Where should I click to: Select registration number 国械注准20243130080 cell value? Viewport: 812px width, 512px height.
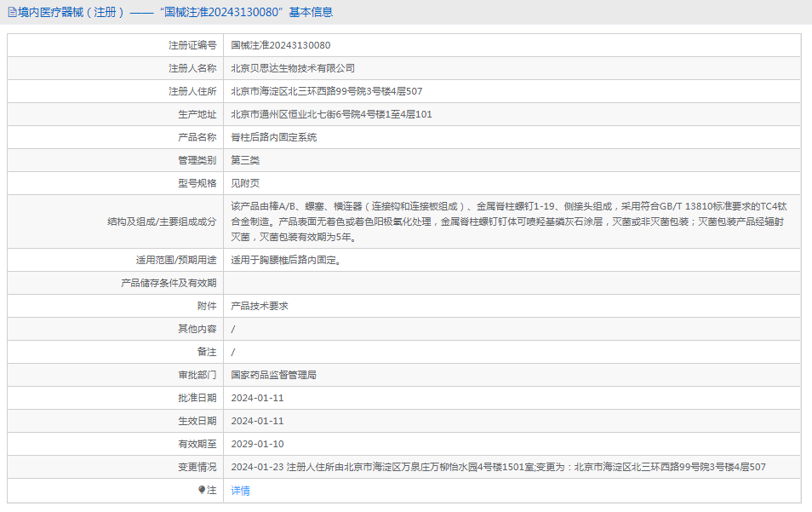pyautogui.click(x=281, y=46)
